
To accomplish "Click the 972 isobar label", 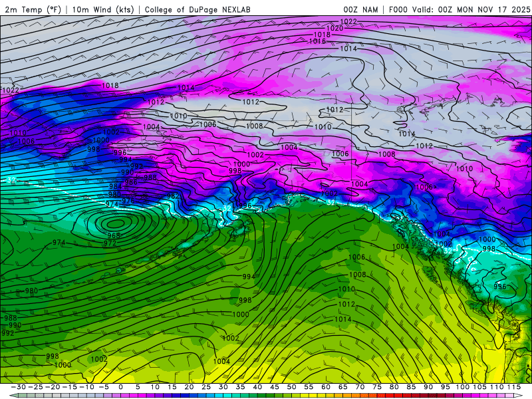I will (x=110, y=243).
